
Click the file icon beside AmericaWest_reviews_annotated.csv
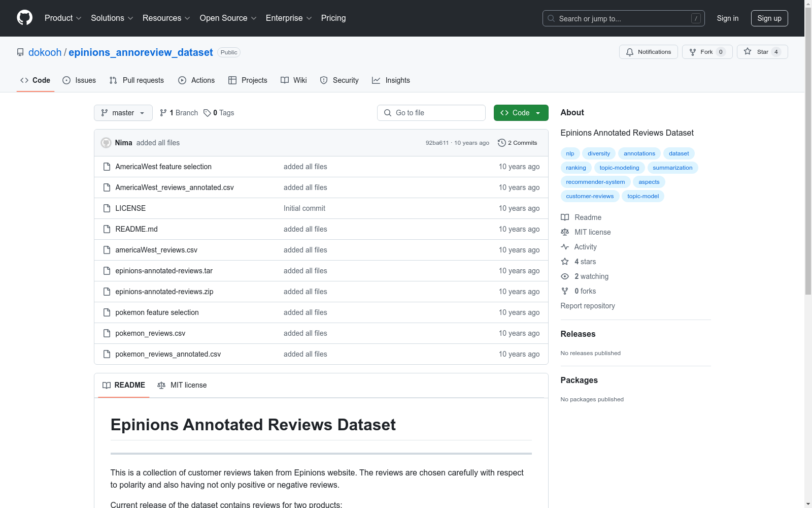pos(107,187)
